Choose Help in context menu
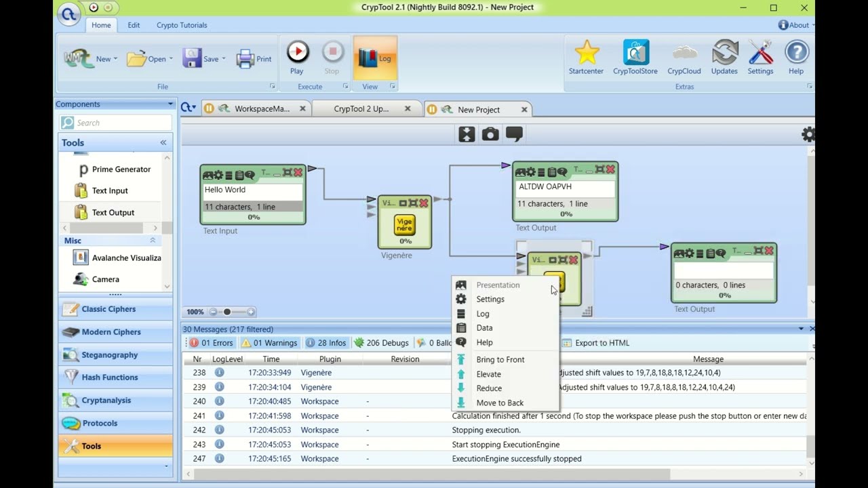 (x=505, y=343)
